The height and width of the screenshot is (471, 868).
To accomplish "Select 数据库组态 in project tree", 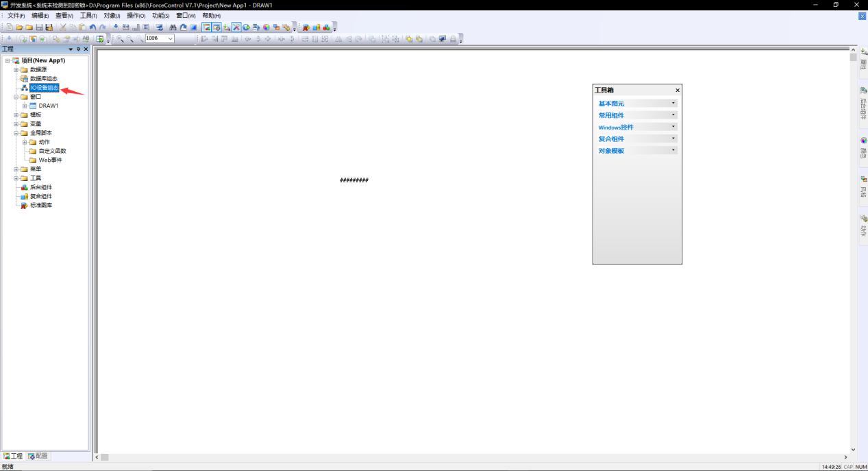I will pos(44,79).
